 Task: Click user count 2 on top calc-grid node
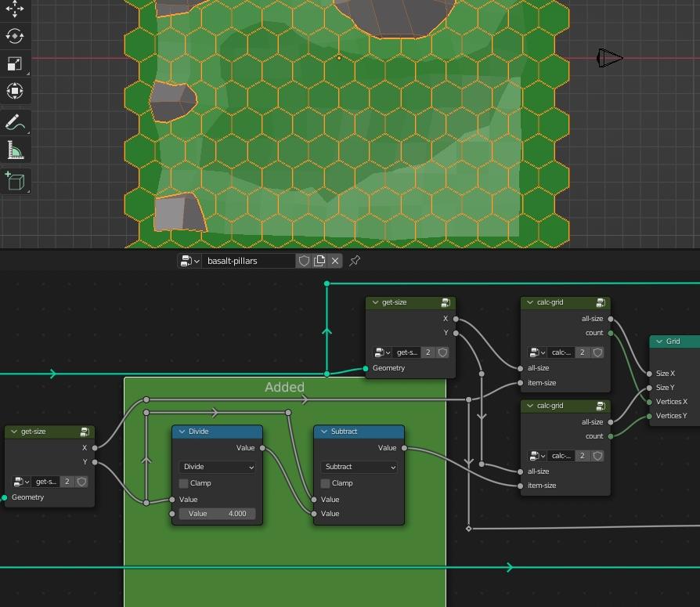click(582, 352)
